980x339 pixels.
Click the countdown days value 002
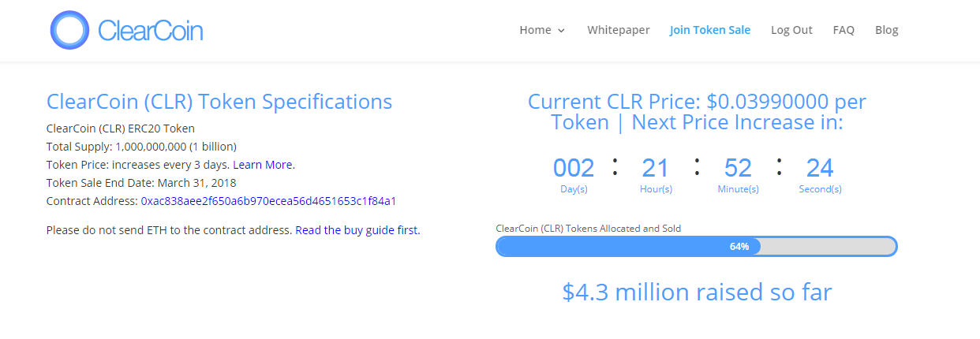coord(573,168)
